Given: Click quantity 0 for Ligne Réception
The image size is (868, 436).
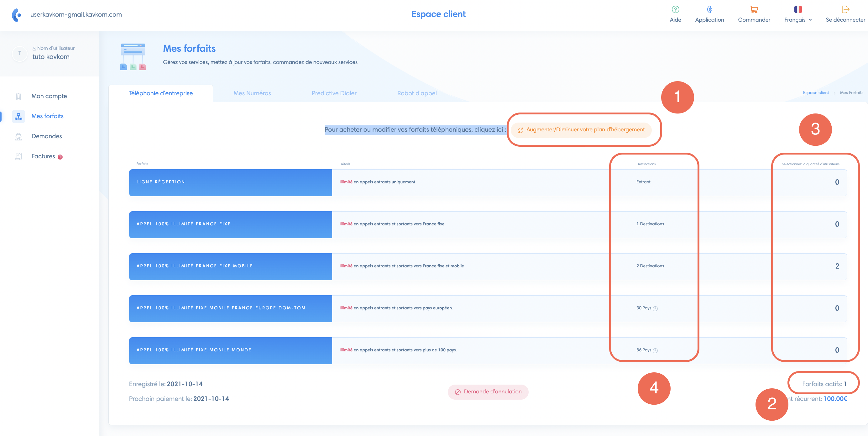Looking at the screenshot, I should point(837,182).
